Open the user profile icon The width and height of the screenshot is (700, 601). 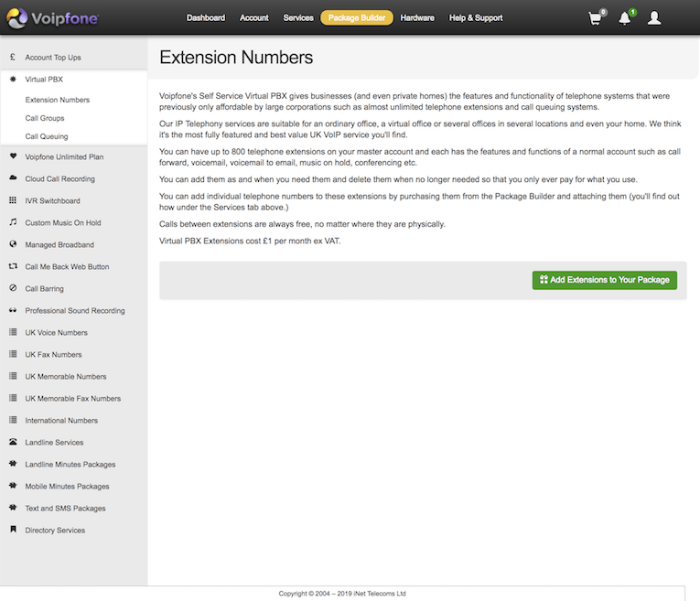pyautogui.click(x=654, y=18)
